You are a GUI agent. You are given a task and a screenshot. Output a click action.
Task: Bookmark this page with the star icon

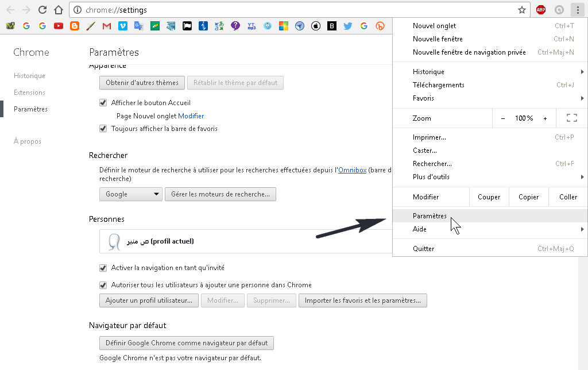coord(521,10)
